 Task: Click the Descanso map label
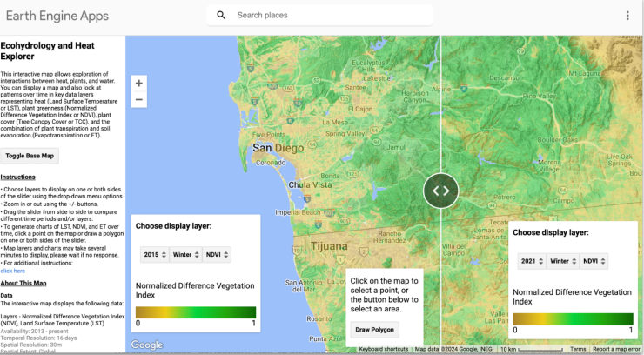504,77
